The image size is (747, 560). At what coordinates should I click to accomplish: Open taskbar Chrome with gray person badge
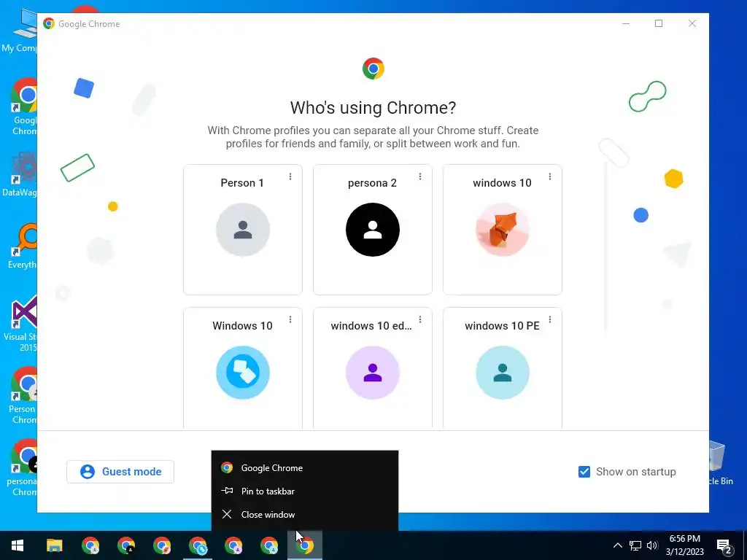point(90,545)
